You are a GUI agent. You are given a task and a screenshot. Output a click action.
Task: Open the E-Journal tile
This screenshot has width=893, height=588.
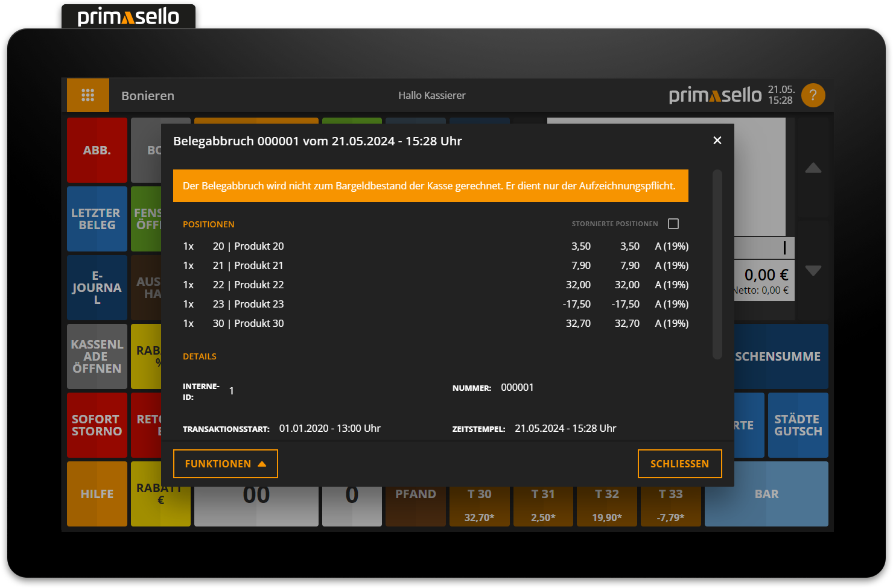click(97, 288)
